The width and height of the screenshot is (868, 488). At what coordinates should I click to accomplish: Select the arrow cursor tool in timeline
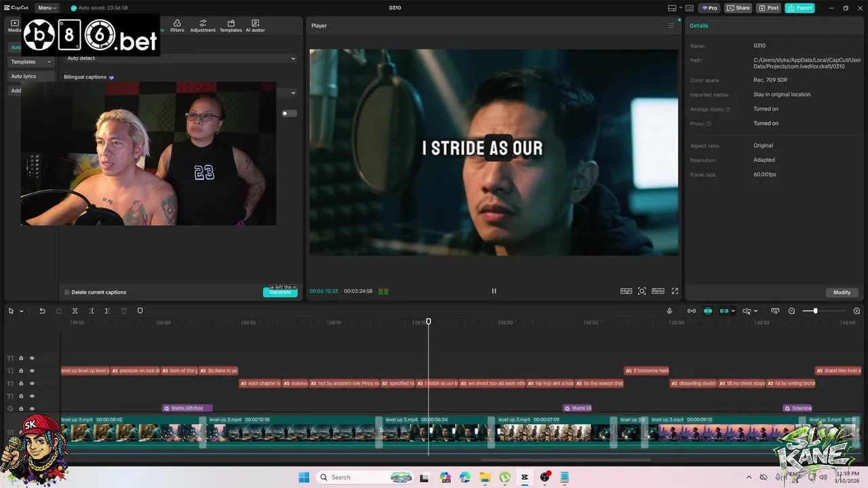tap(11, 311)
